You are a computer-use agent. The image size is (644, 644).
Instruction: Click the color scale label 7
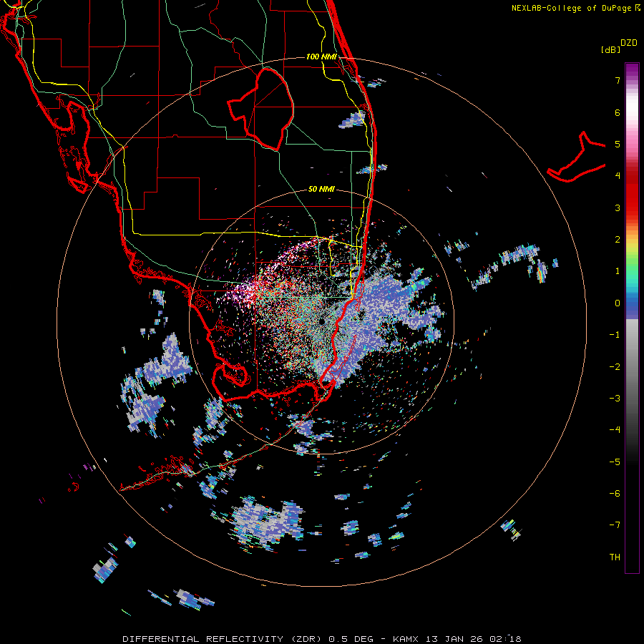click(x=618, y=80)
